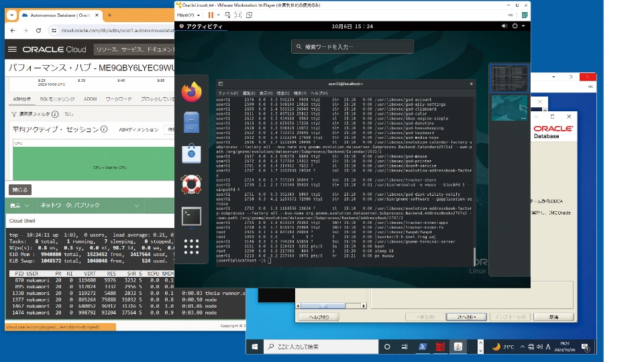644x362 pixels.
Task: Enter full screen mode in VMware Player
Action: (238, 15)
